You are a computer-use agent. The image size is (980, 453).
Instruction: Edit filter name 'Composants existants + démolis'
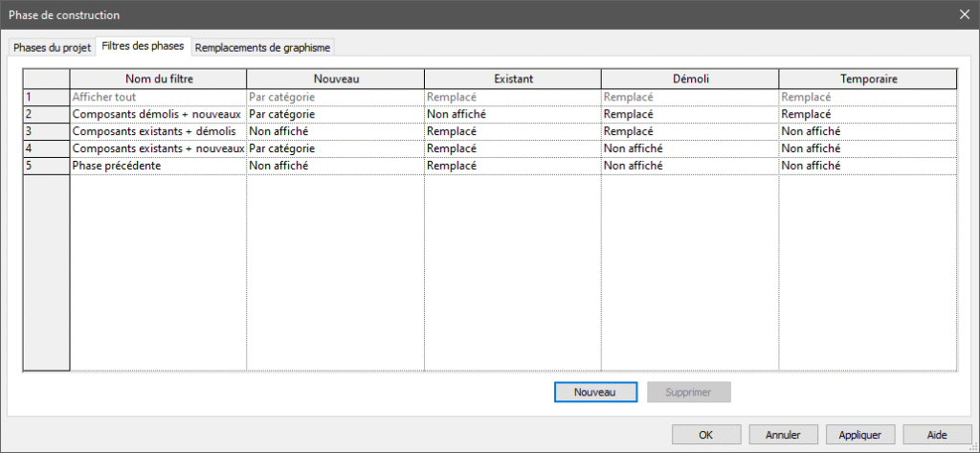[x=158, y=131]
